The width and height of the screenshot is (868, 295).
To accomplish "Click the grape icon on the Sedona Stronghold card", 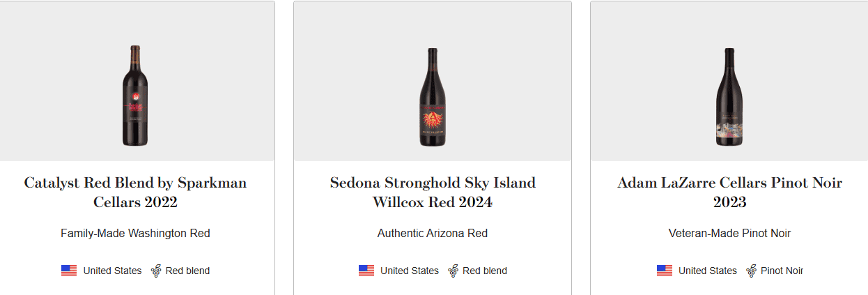I will point(454,271).
